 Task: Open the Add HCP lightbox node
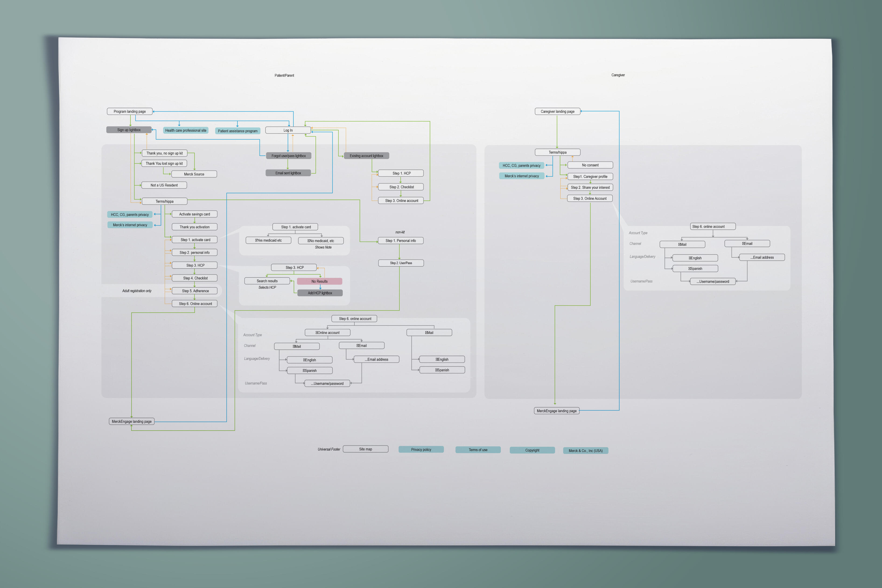coord(320,293)
